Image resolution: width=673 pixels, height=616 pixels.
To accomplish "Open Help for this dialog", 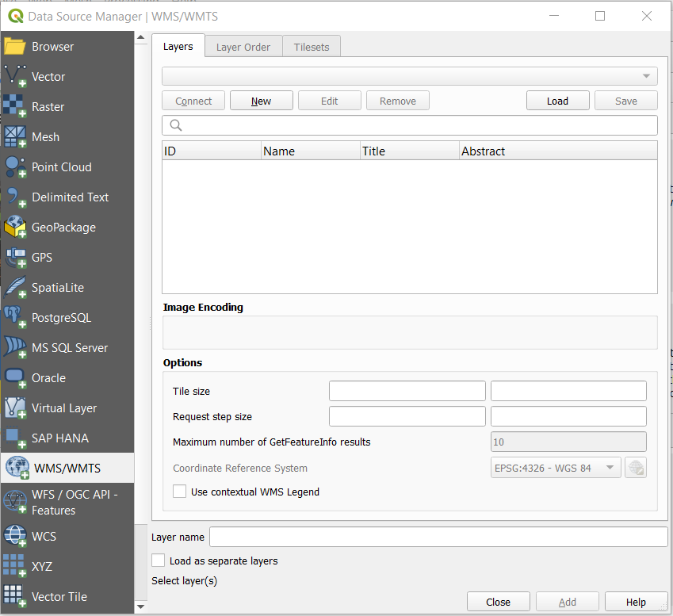I will click(x=636, y=602).
